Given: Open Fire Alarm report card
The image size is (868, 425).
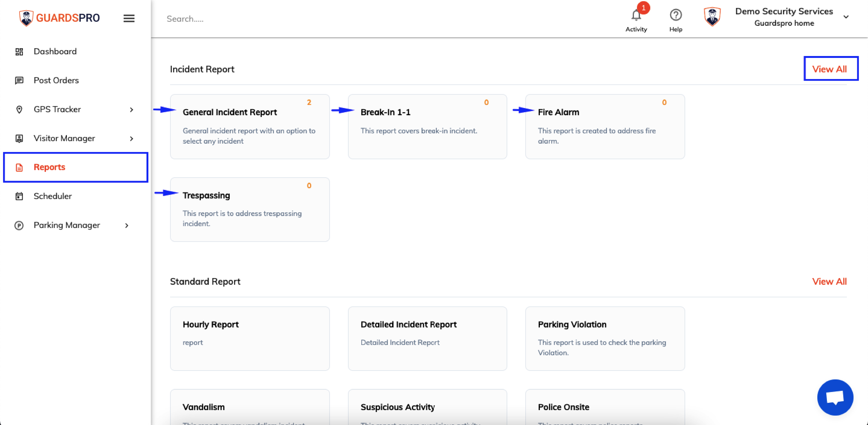Looking at the screenshot, I should point(605,126).
